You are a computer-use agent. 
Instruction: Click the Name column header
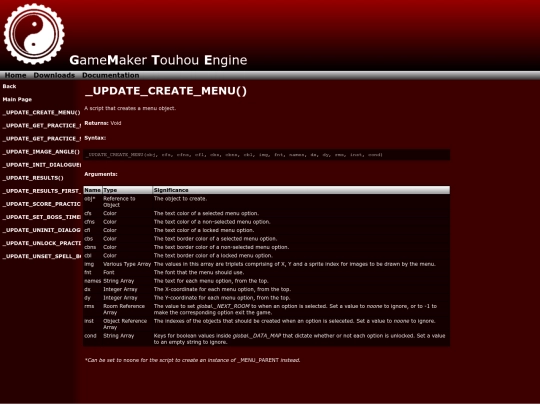(93, 190)
